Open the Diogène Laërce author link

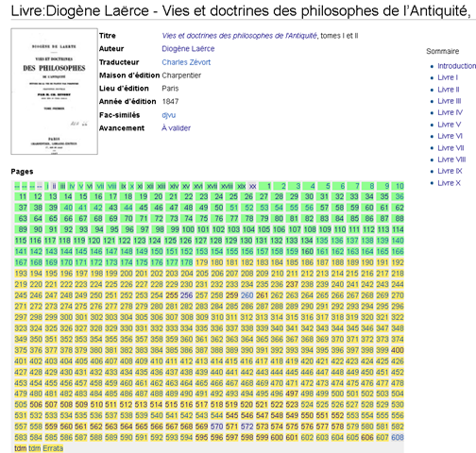tap(188, 49)
